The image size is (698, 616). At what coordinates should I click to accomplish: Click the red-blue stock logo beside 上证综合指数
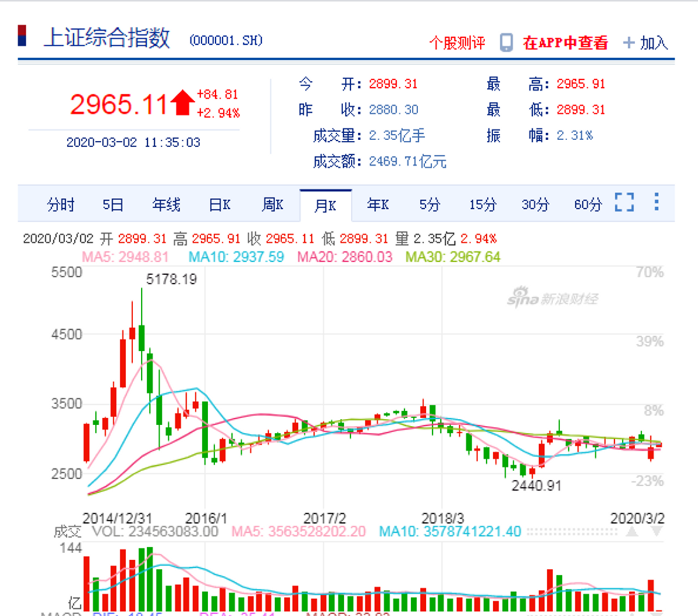[22, 35]
